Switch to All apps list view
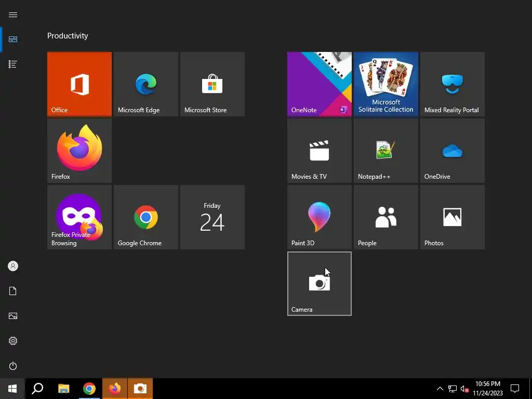 (x=13, y=64)
